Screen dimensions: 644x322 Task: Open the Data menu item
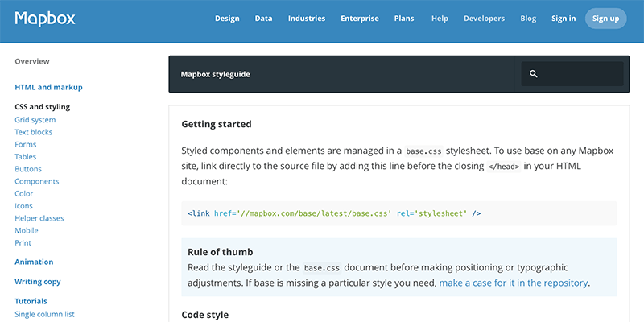pyautogui.click(x=263, y=19)
